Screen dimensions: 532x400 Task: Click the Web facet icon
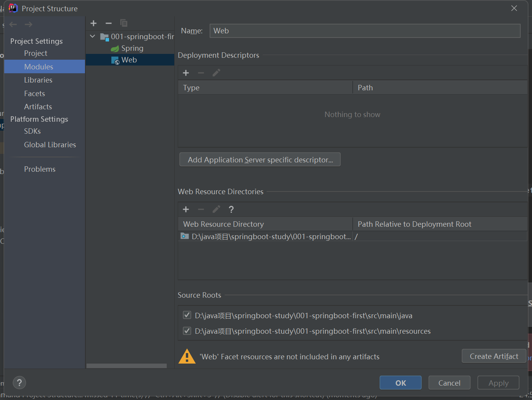[x=115, y=60]
